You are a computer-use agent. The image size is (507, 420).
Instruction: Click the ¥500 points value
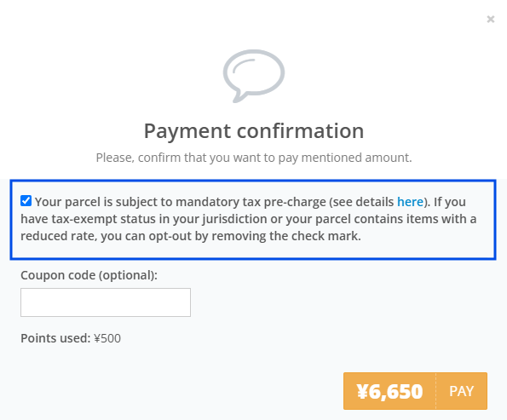(107, 338)
